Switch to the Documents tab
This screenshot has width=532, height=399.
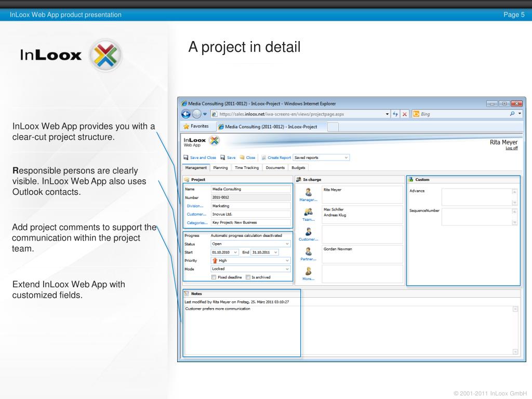[275, 168]
